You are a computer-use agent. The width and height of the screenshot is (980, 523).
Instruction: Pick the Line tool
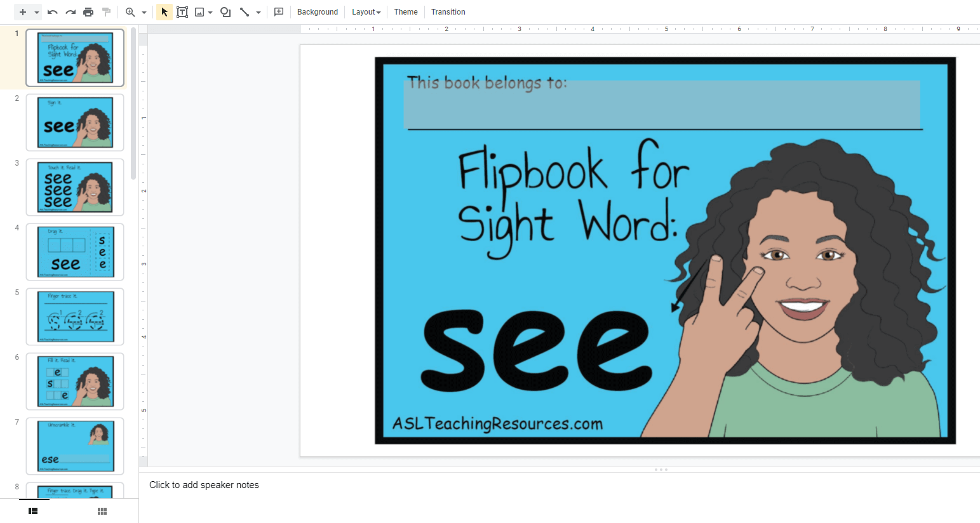coord(245,12)
